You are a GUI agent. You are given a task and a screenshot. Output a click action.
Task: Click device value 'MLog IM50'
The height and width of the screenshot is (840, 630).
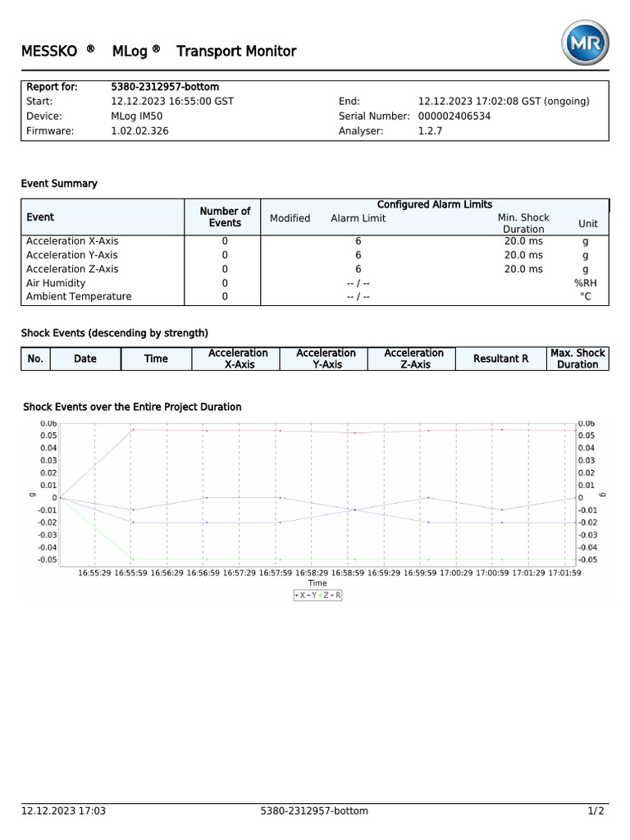click(137, 116)
